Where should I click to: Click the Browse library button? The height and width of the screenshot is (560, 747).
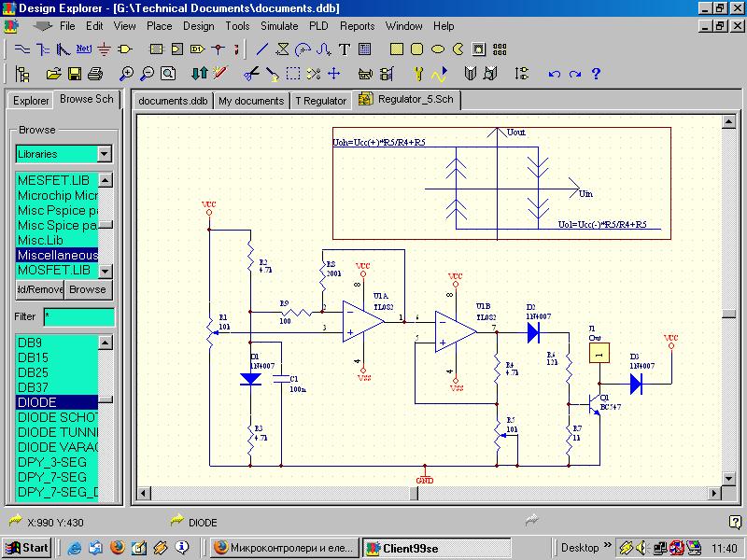pyautogui.click(x=88, y=289)
